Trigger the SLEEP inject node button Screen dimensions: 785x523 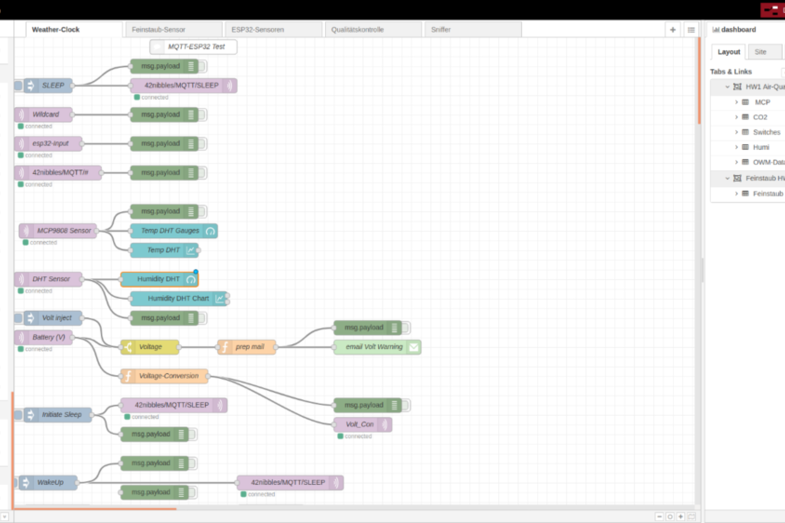18,86
